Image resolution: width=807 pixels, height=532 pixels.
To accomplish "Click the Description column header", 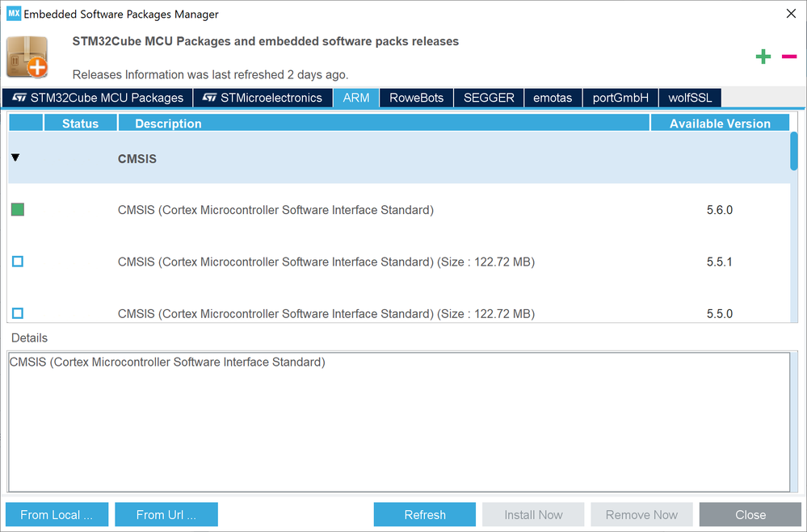I will [x=384, y=124].
